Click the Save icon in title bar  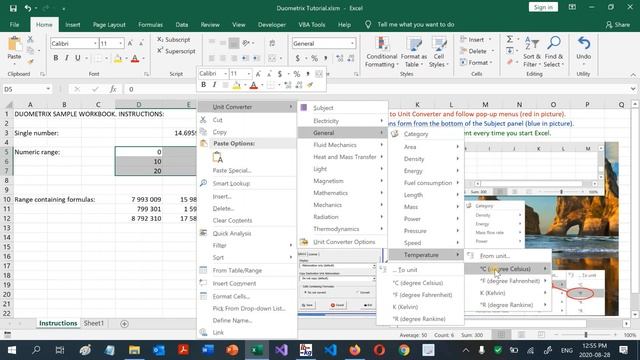13,8
